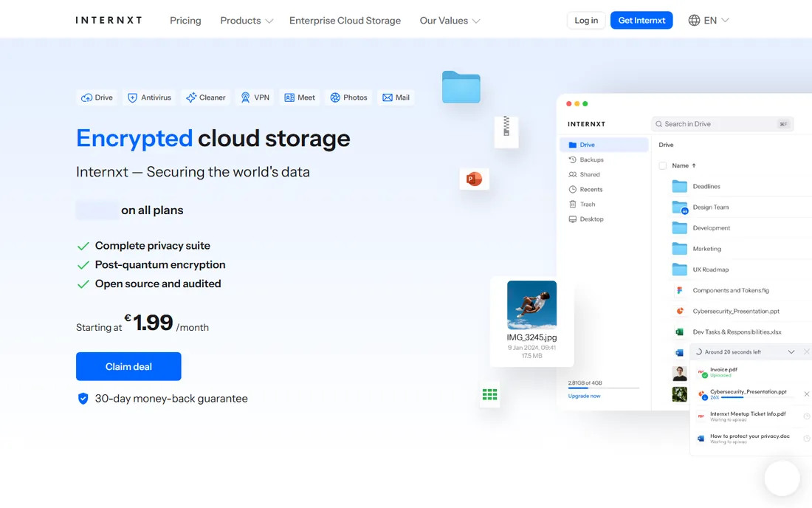Toggle the select-all checkbox beside Name
The width and height of the screenshot is (812, 508).
(662, 165)
